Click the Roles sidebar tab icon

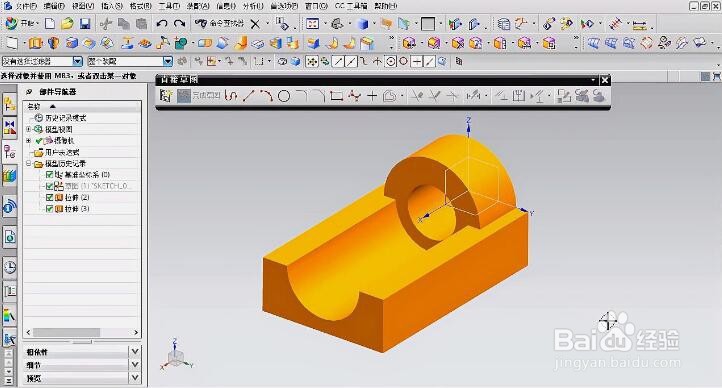coord(10,339)
